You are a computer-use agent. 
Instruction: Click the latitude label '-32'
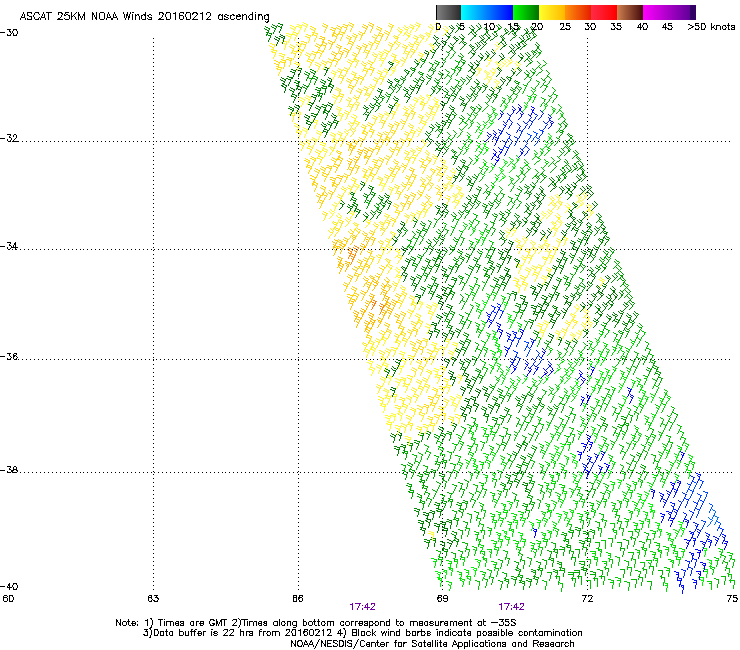click(9, 138)
